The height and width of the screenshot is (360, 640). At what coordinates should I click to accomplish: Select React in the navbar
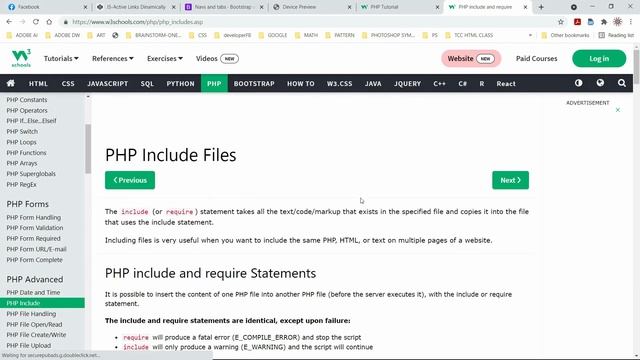pyautogui.click(x=506, y=83)
